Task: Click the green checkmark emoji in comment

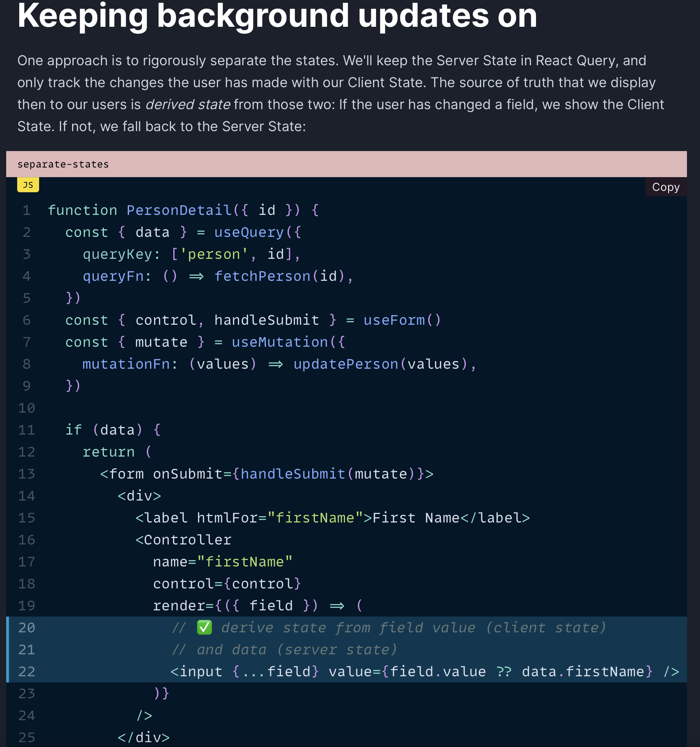Action: pyautogui.click(x=204, y=628)
